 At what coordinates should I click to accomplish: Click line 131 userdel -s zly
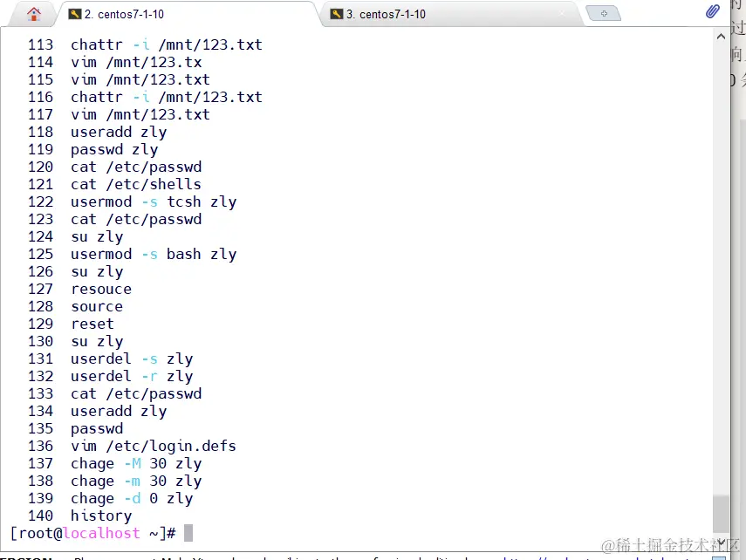tap(111, 359)
